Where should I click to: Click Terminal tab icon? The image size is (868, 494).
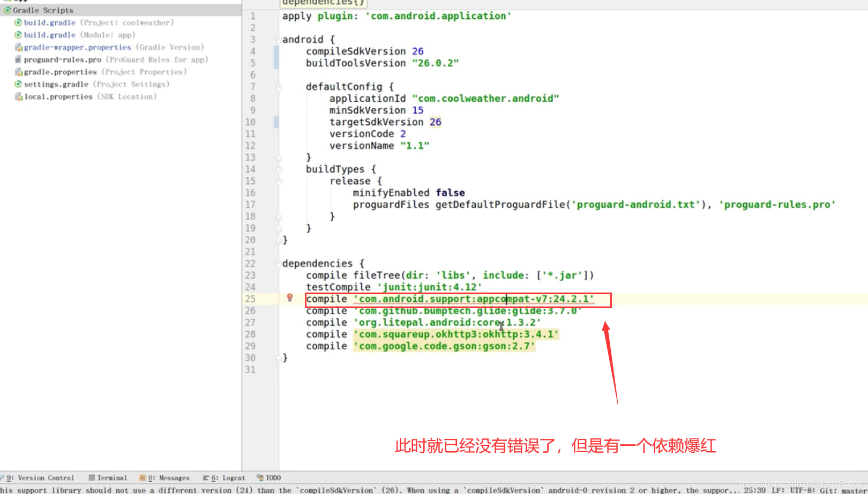pyautogui.click(x=92, y=478)
